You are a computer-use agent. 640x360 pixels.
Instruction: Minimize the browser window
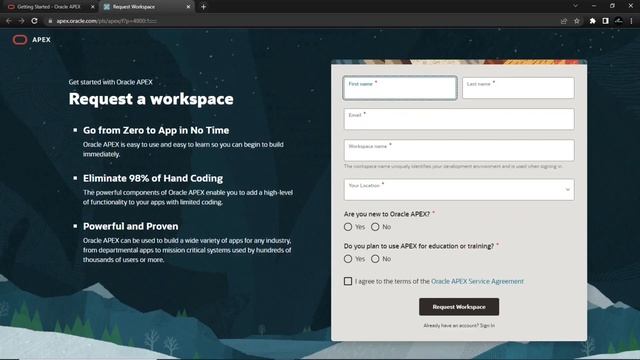point(594,6)
